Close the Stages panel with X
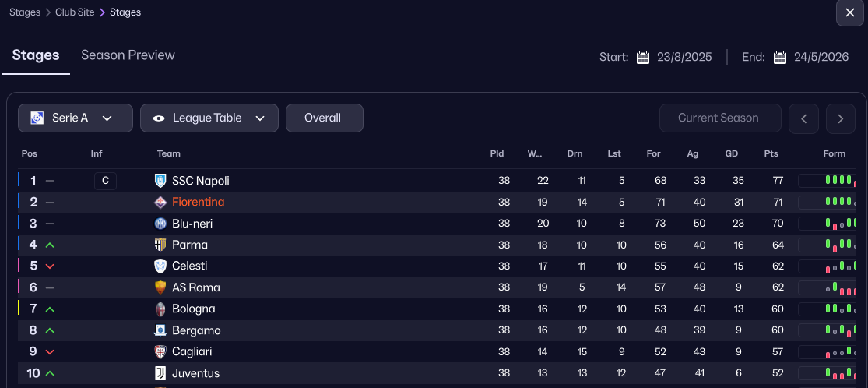Image resolution: width=868 pixels, height=388 pixels. coord(849,12)
